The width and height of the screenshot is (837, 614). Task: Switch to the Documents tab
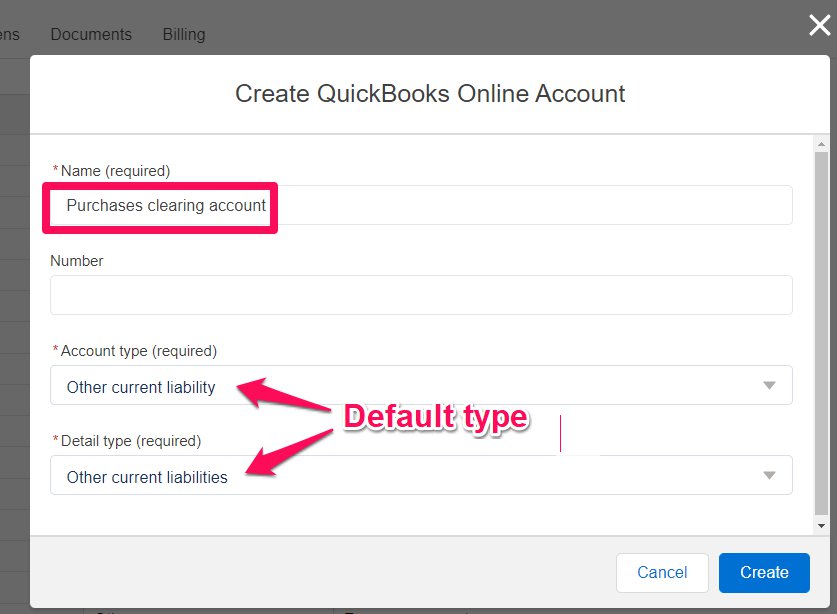[x=91, y=34]
